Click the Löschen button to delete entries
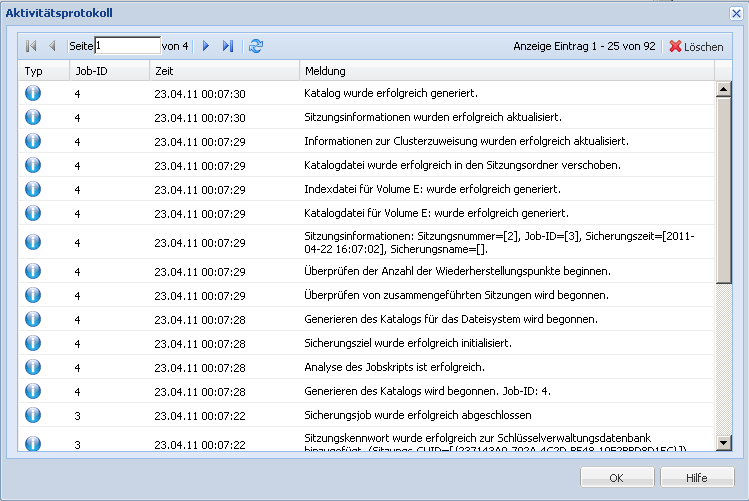Viewport: 749px width, 501px height. [x=696, y=46]
